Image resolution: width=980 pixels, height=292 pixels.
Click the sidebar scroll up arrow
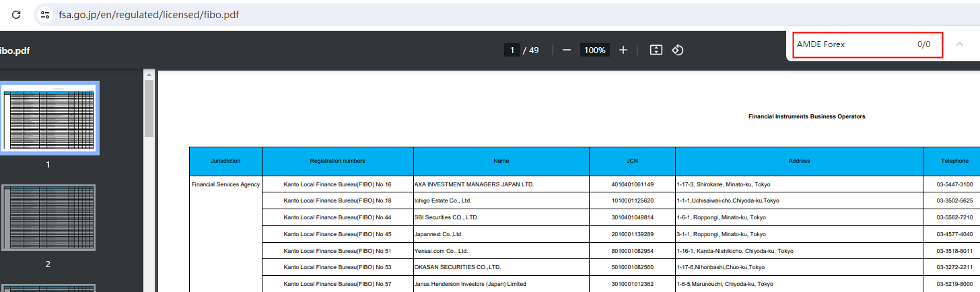[149, 75]
